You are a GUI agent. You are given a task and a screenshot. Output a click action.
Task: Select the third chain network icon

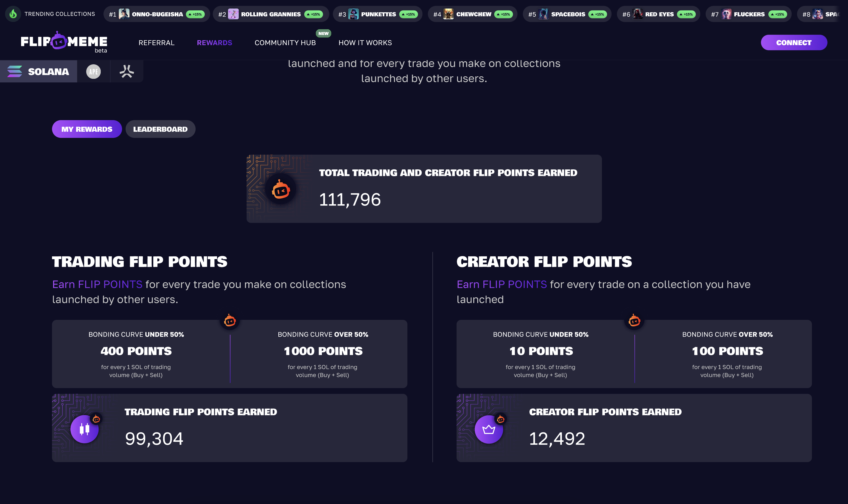127,71
